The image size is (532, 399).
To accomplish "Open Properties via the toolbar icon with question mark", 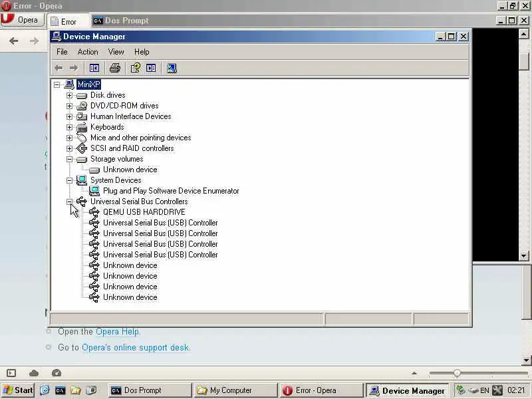I will (136, 68).
